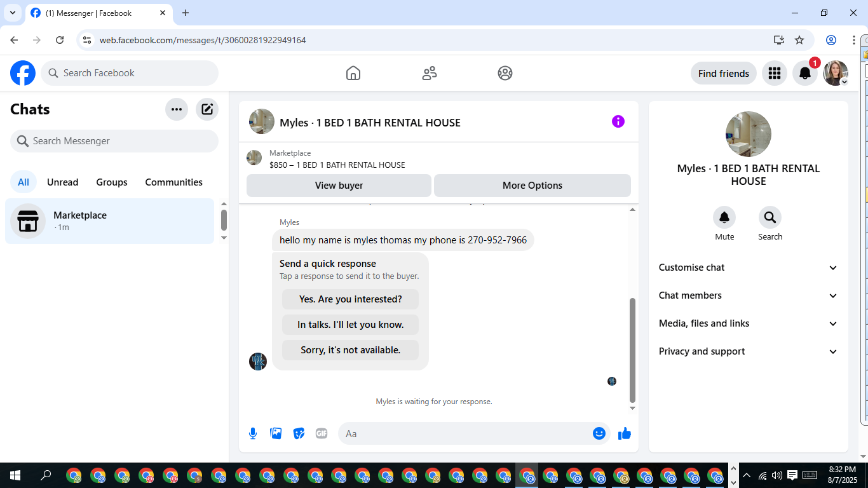Click the More Options button
Screen dimensions: 868x488
click(x=532, y=186)
